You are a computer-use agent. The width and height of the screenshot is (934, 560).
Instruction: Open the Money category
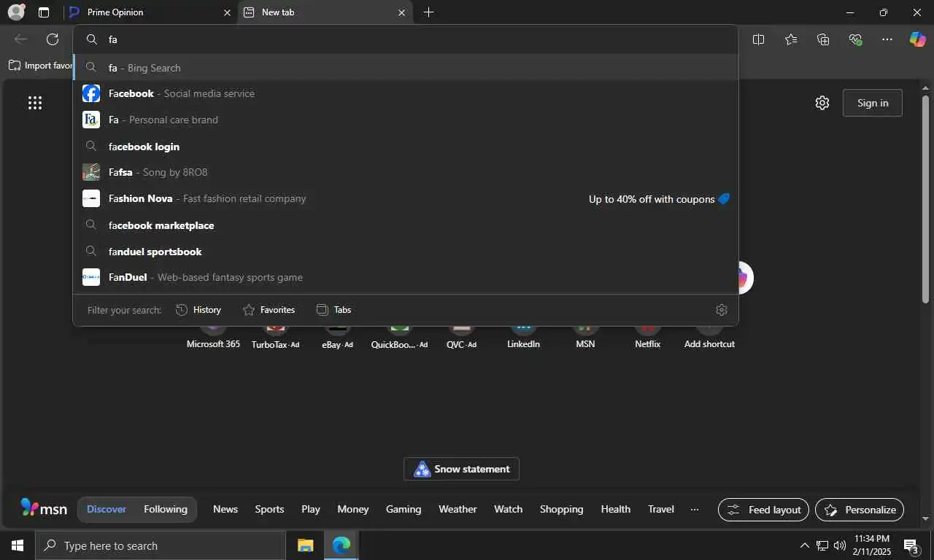point(353,509)
